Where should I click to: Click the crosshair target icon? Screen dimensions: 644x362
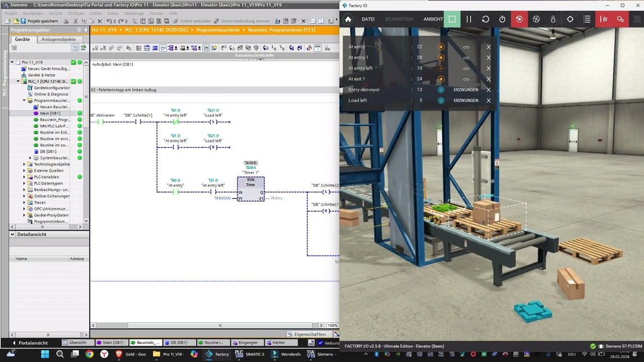(x=570, y=19)
